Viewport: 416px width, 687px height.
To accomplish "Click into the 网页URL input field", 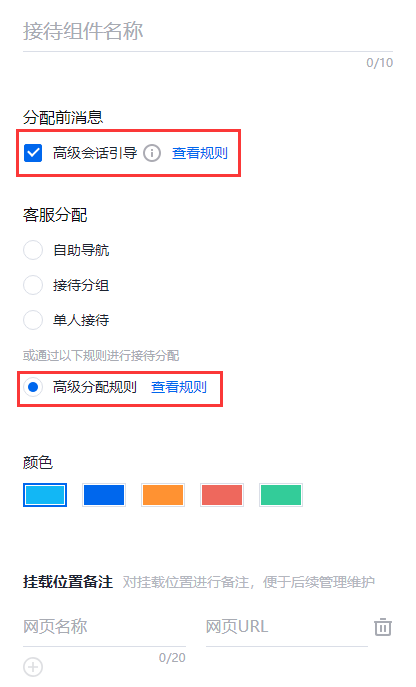I will 287,627.
